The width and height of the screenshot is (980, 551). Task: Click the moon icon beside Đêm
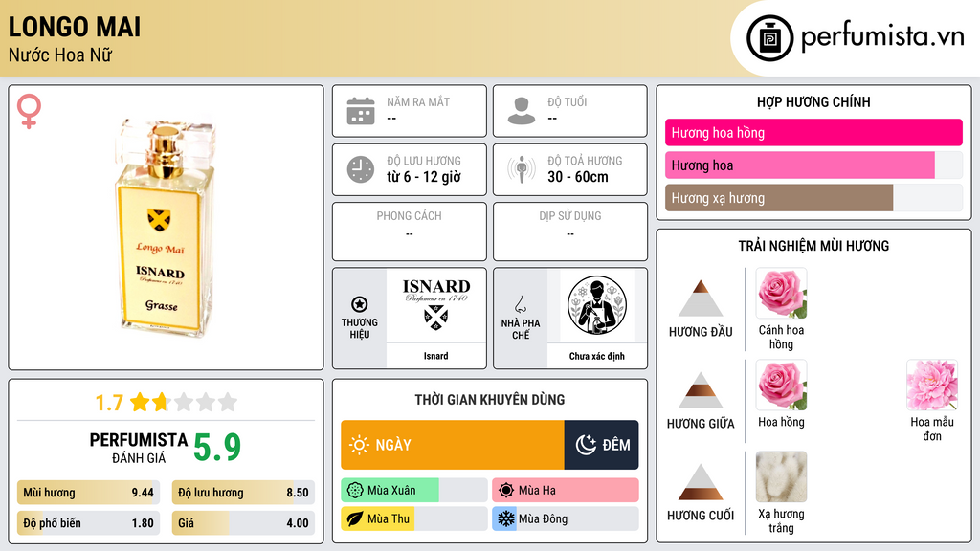[586, 445]
